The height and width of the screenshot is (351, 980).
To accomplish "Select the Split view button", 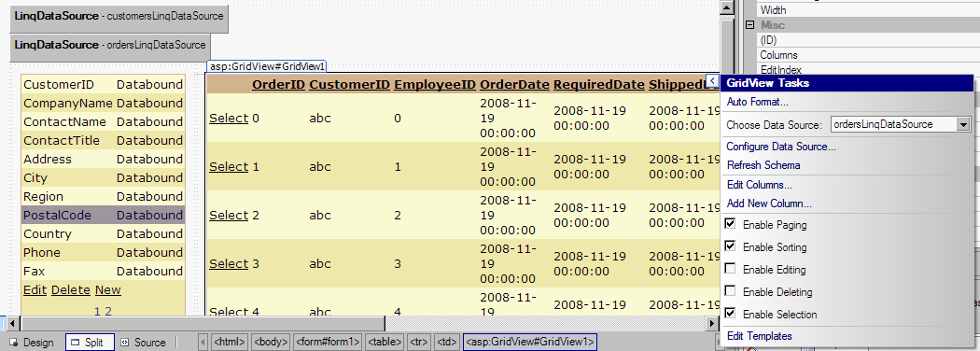I will tap(90, 343).
